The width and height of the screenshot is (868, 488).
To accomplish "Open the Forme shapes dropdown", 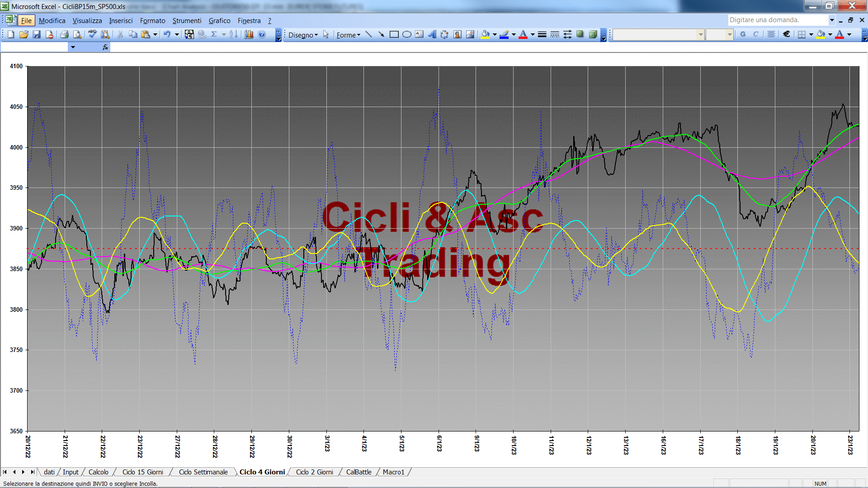I will 348,35.
